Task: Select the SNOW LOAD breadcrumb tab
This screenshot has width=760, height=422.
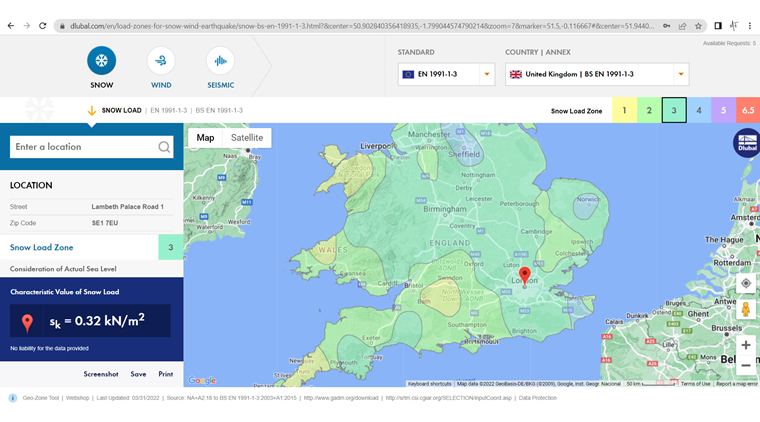Action: (121, 110)
